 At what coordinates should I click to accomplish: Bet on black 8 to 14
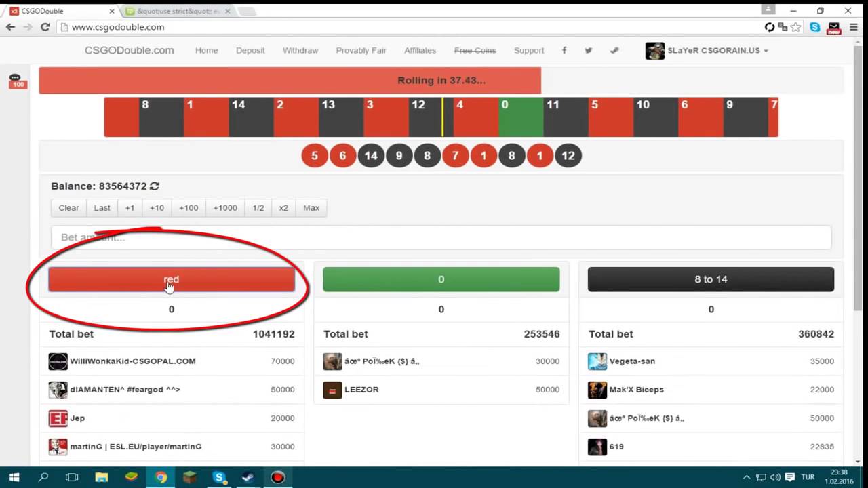[x=711, y=279]
